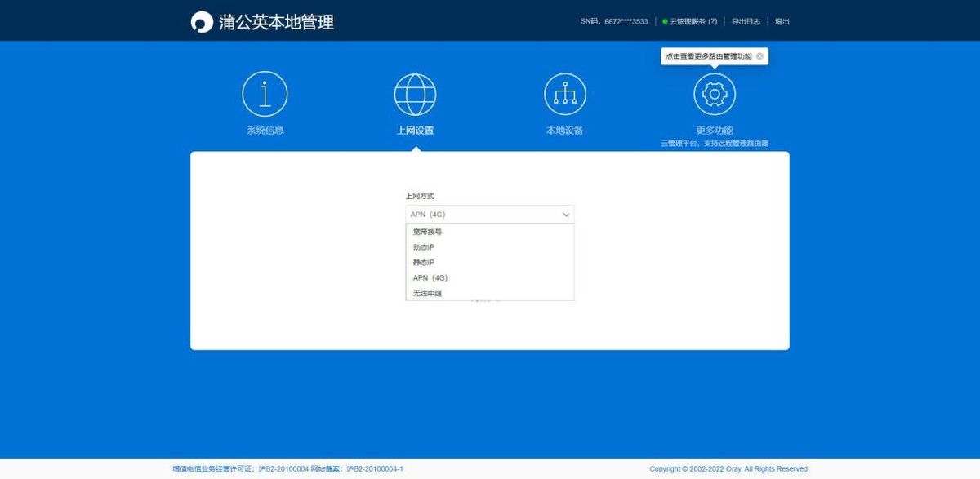Collapse the 上网方式 dropdown arrow
980x479 pixels.
pyautogui.click(x=566, y=215)
